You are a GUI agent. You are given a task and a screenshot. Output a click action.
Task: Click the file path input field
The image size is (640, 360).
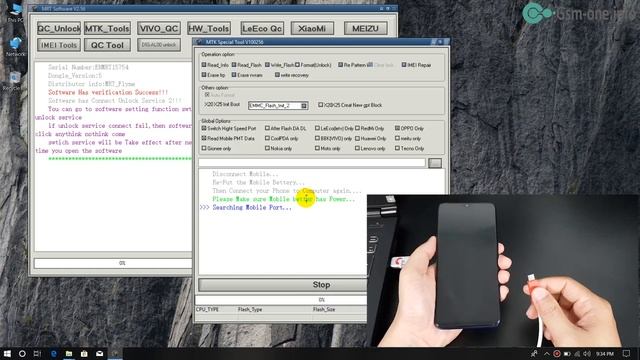[312, 163]
